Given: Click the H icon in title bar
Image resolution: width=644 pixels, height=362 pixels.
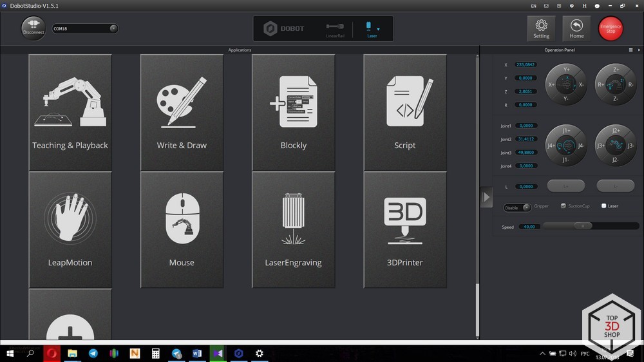Looking at the screenshot, I should tap(584, 6).
